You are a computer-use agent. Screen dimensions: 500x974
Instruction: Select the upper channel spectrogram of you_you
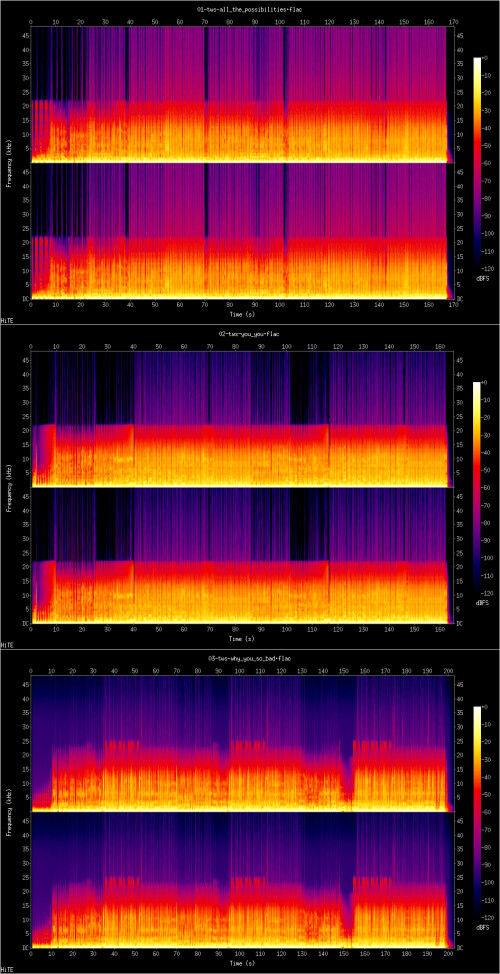[x=242, y=419]
